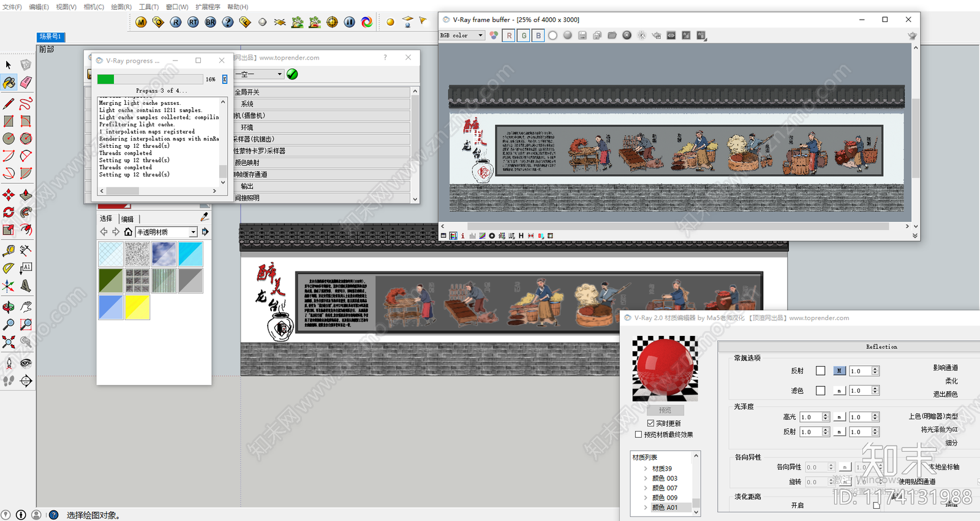Pick the eyedropper sample paint icon

click(x=205, y=217)
